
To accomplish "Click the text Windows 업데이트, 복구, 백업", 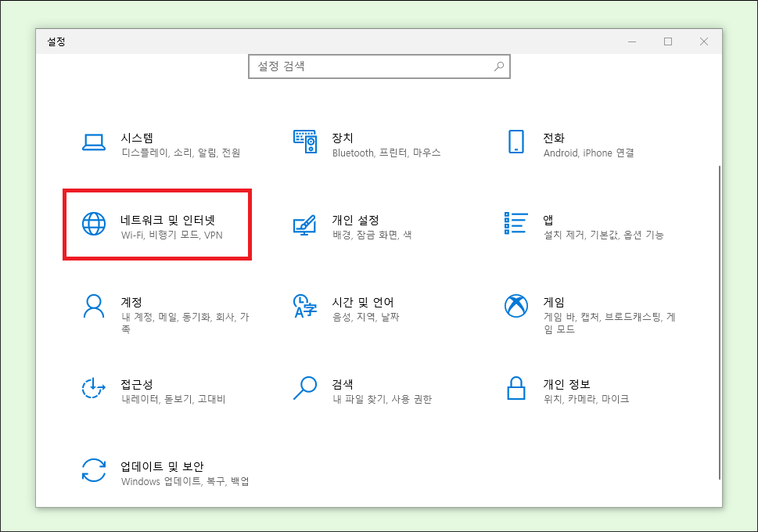I will tap(185, 482).
